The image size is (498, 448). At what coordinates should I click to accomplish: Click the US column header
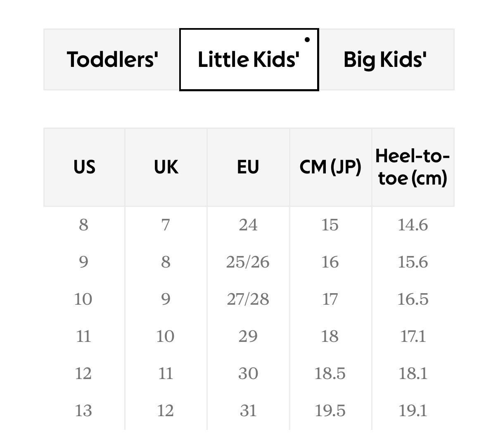pos(84,167)
